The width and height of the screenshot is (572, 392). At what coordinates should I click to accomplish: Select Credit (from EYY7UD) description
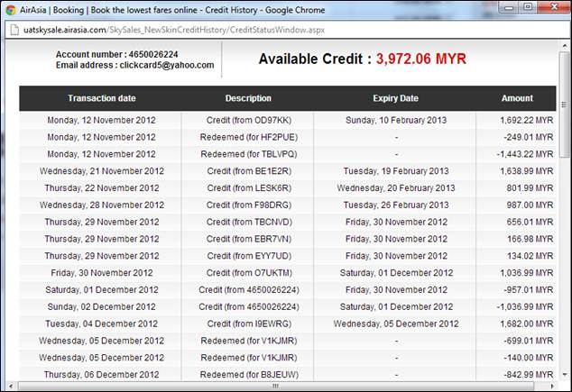click(x=249, y=256)
